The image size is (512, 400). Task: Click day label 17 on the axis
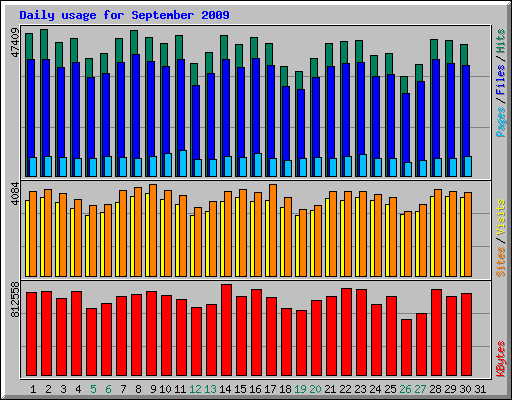pyautogui.click(x=270, y=389)
